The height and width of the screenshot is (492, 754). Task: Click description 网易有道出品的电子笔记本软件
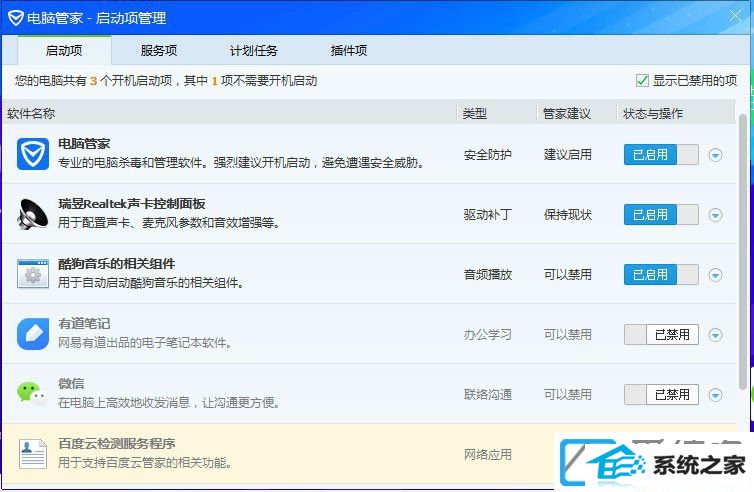point(144,343)
